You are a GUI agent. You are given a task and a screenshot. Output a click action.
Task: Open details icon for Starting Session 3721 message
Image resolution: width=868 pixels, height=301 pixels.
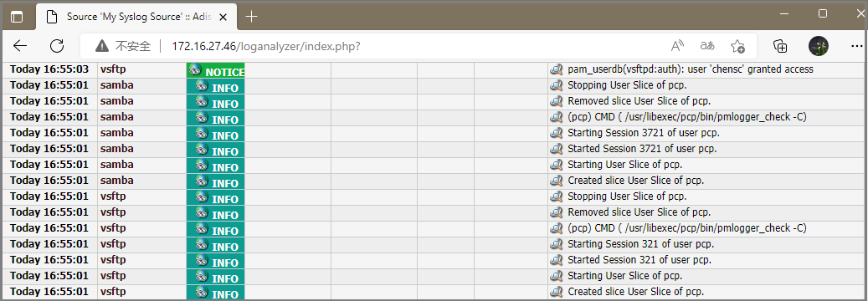pyautogui.click(x=556, y=133)
